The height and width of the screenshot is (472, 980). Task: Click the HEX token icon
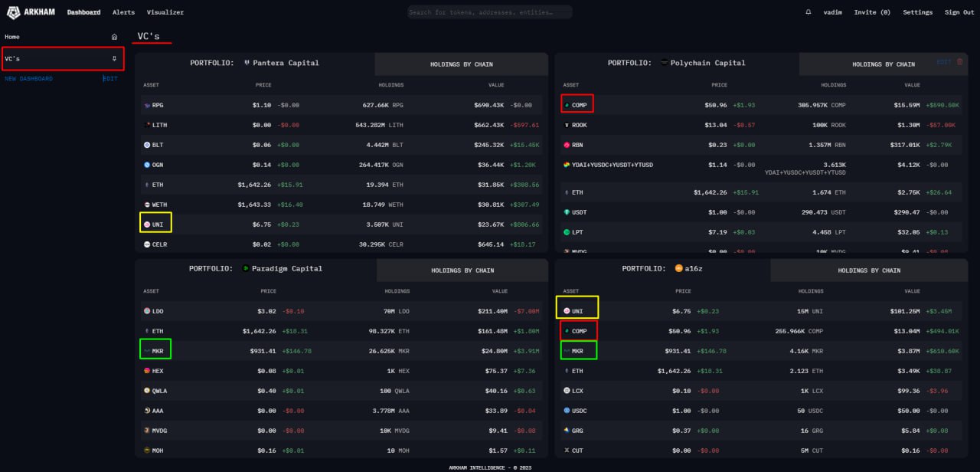click(x=146, y=371)
